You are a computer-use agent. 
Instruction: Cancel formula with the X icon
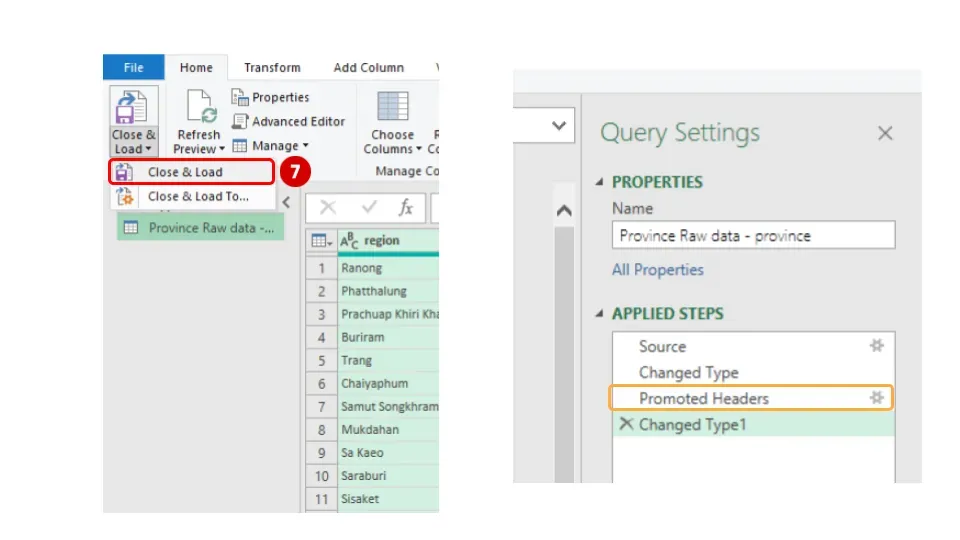point(328,208)
